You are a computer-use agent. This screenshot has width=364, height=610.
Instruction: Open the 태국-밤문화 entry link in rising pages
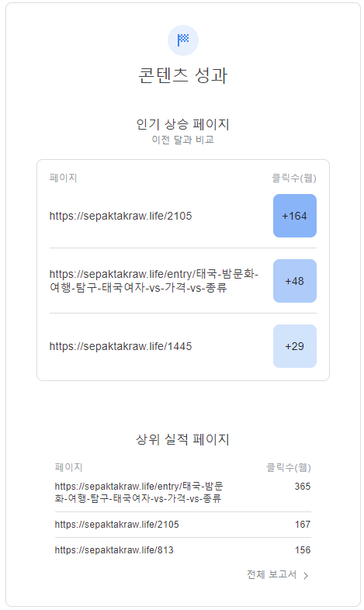point(154,281)
